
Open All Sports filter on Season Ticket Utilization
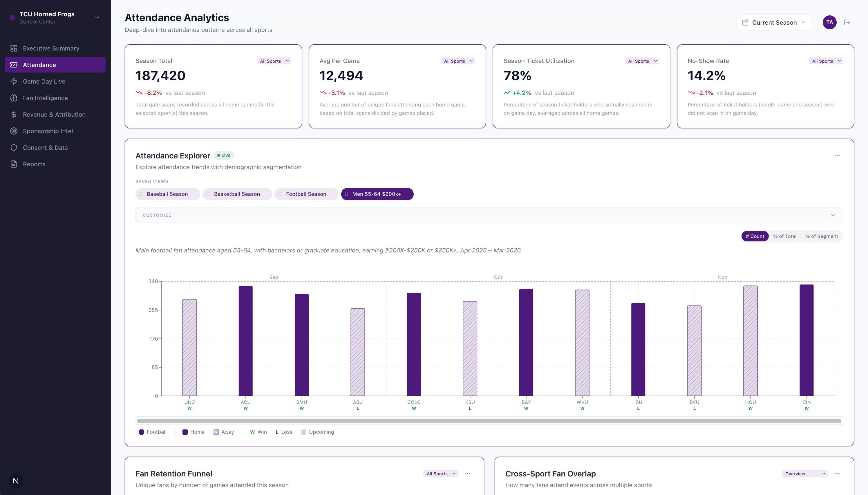point(642,61)
